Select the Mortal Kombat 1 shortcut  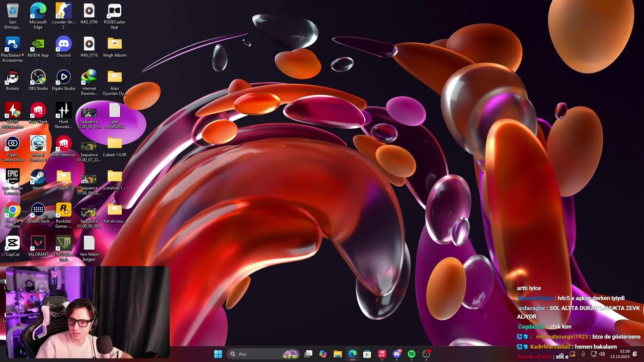(38, 149)
